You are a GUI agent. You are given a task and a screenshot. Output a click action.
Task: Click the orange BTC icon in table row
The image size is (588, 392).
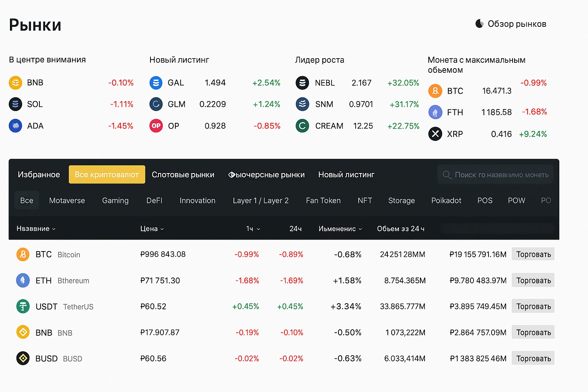click(23, 254)
